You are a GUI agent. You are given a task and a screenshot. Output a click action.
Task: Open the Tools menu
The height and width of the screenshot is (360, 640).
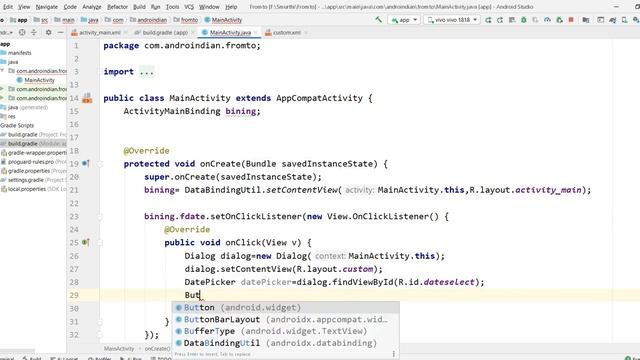point(172,7)
